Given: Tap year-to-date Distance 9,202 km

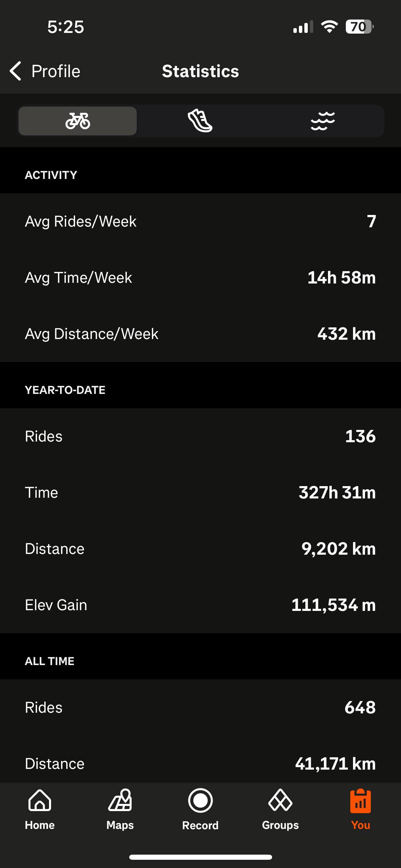Looking at the screenshot, I should point(338,549).
